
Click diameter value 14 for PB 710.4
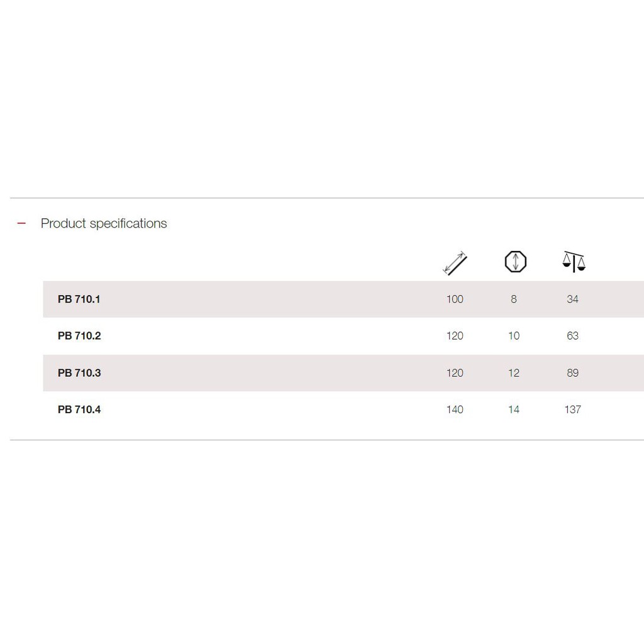point(514,409)
